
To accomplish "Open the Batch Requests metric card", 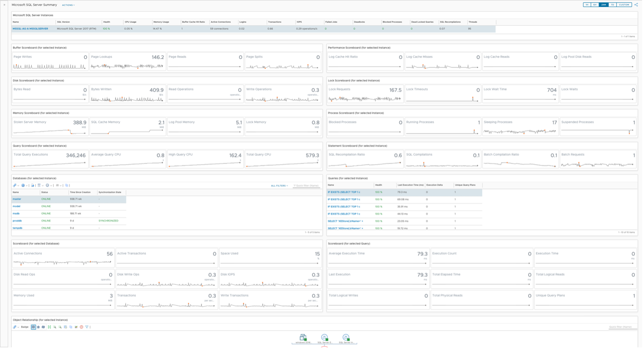I will point(598,160).
